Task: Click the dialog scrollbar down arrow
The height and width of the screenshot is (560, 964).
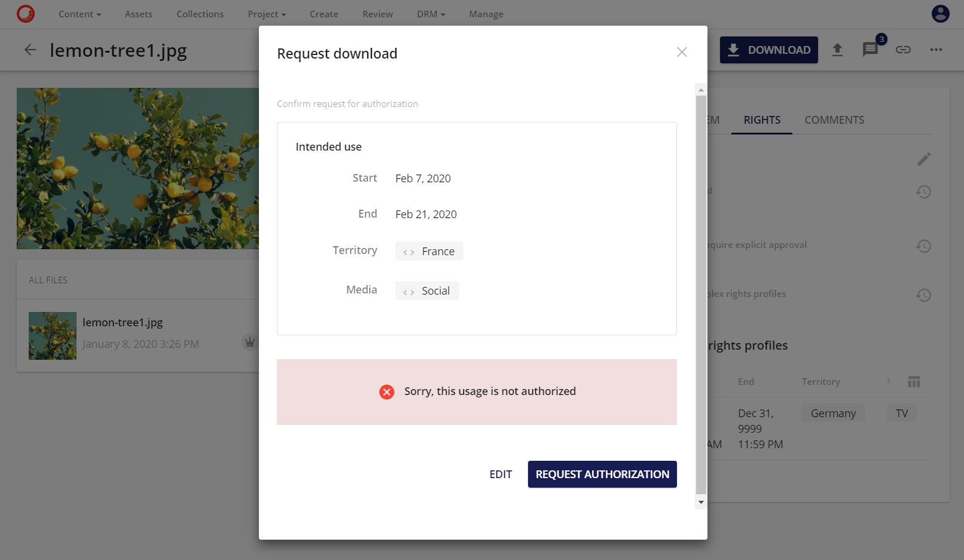Action: click(x=700, y=502)
